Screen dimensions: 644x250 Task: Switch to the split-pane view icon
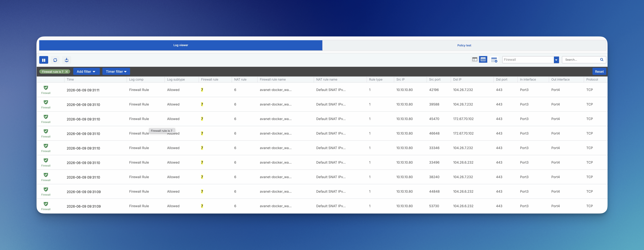pyautogui.click(x=475, y=60)
